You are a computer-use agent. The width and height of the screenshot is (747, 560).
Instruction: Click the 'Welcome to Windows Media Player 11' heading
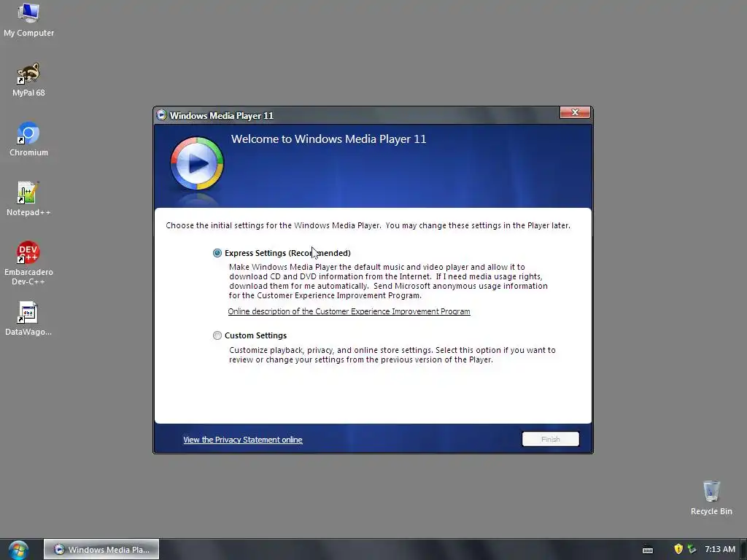pos(329,139)
